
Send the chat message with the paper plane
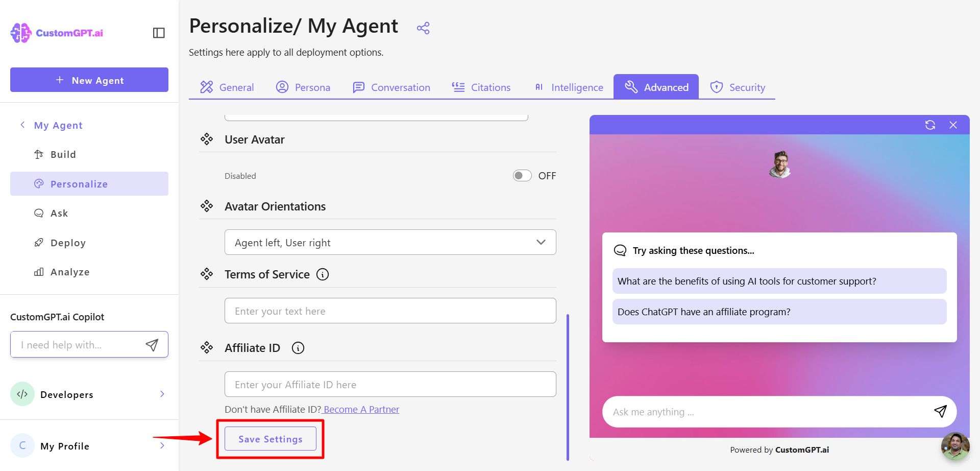940,411
